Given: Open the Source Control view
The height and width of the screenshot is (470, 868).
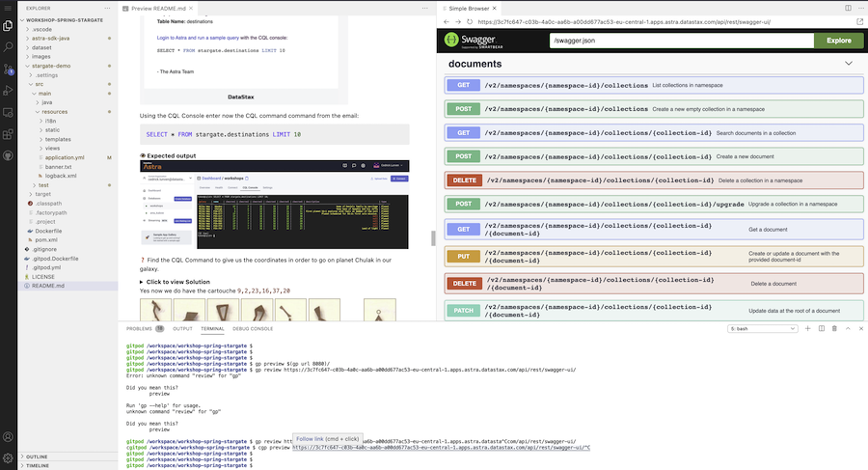Looking at the screenshot, I should tap(8, 69).
